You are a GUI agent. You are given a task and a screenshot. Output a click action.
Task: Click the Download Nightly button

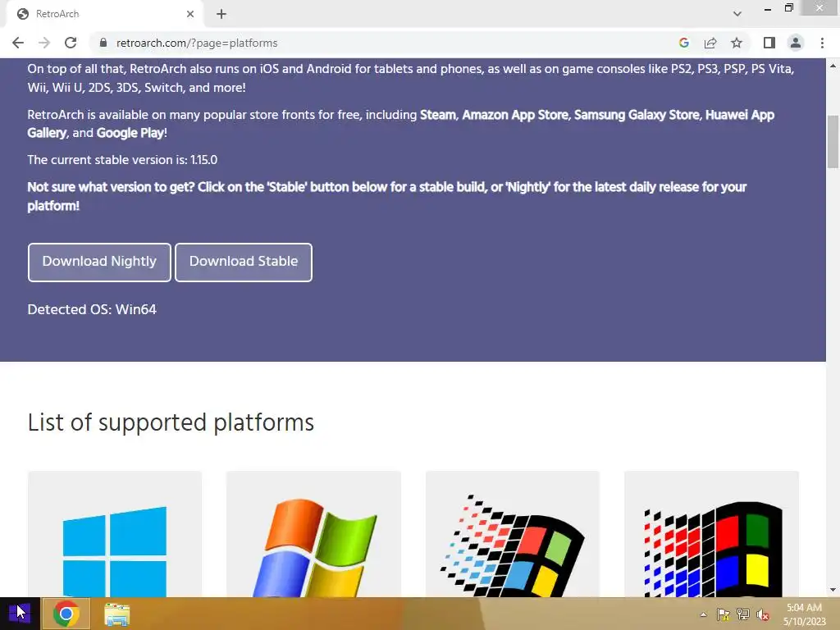[99, 262]
